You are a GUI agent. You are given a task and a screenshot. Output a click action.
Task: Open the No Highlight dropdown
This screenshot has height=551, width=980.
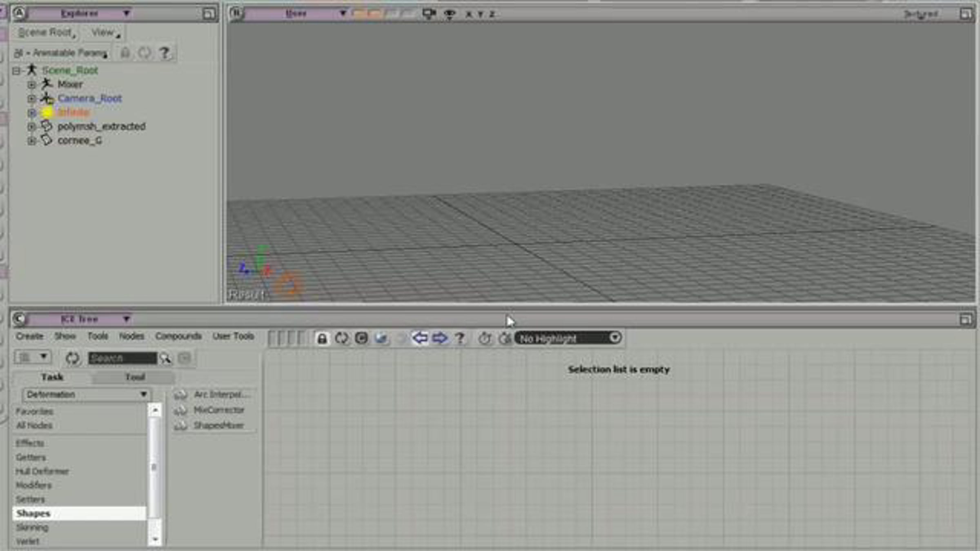coord(568,338)
